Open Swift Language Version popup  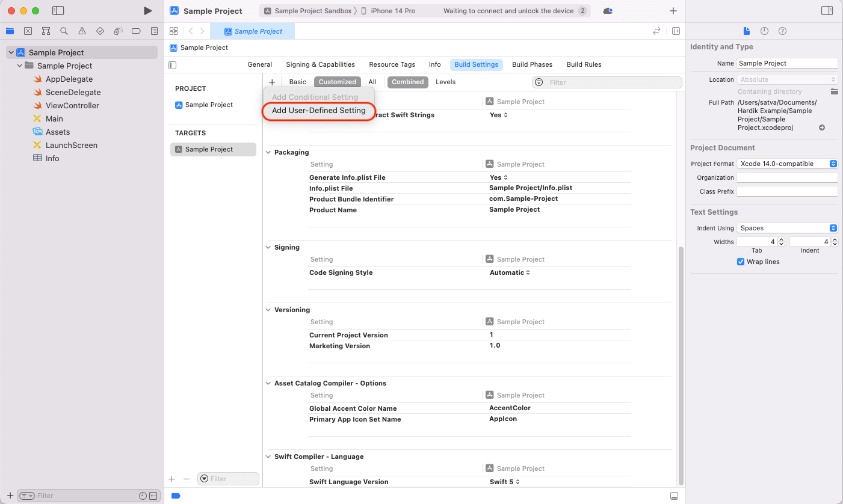tap(504, 482)
